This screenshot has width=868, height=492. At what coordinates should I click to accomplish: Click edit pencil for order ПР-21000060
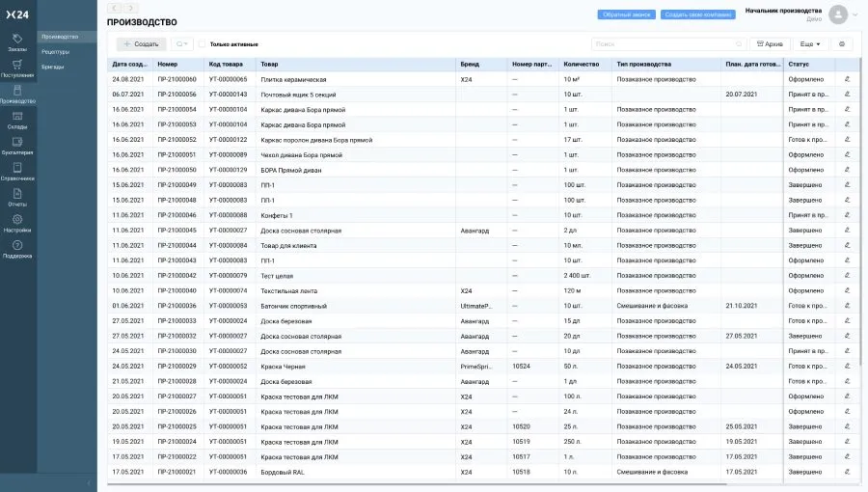(848, 79)
